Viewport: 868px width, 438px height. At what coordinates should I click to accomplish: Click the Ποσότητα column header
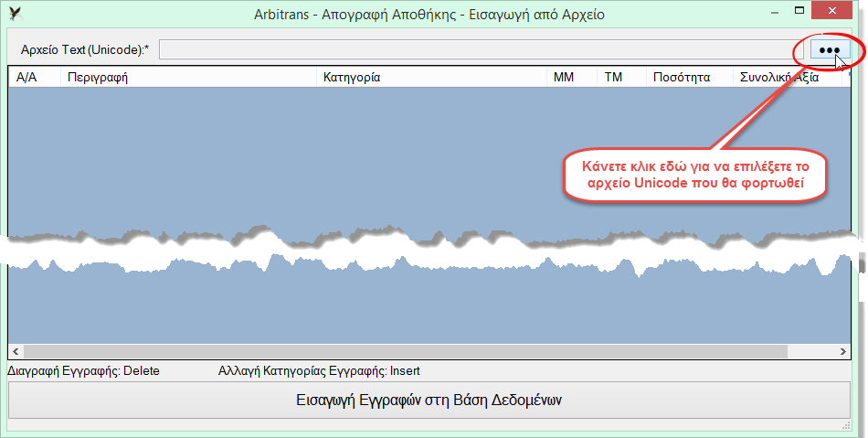[x=690, y=77]
